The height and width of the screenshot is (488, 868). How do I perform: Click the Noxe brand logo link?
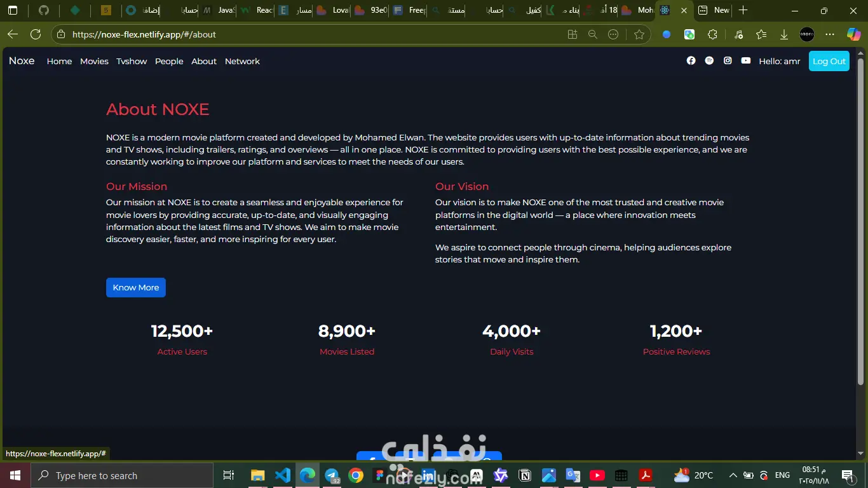22,61
